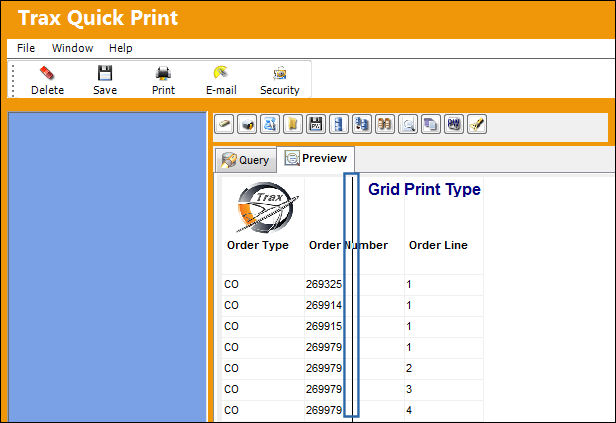
Task: Click the Print printer icon
Action: (x=163, y=73)
